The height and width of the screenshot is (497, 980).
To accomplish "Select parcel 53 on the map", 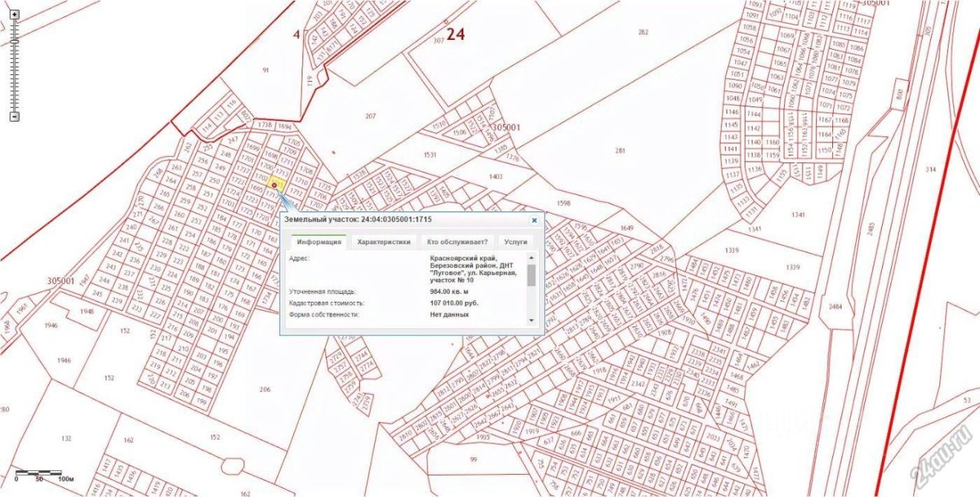I will click(x=966, y=401).
